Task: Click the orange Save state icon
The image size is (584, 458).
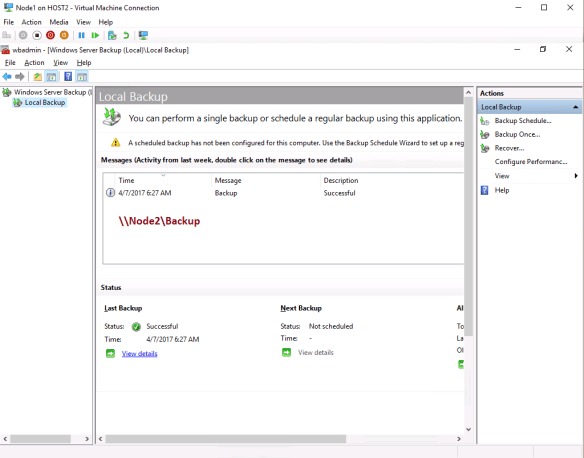Action: coord(64,35)
